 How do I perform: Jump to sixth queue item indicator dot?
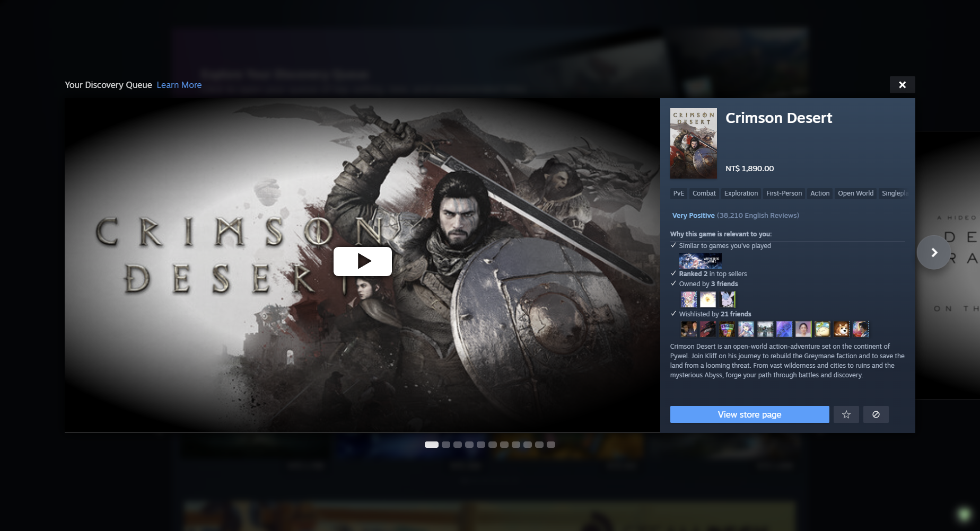click(493, 445)
